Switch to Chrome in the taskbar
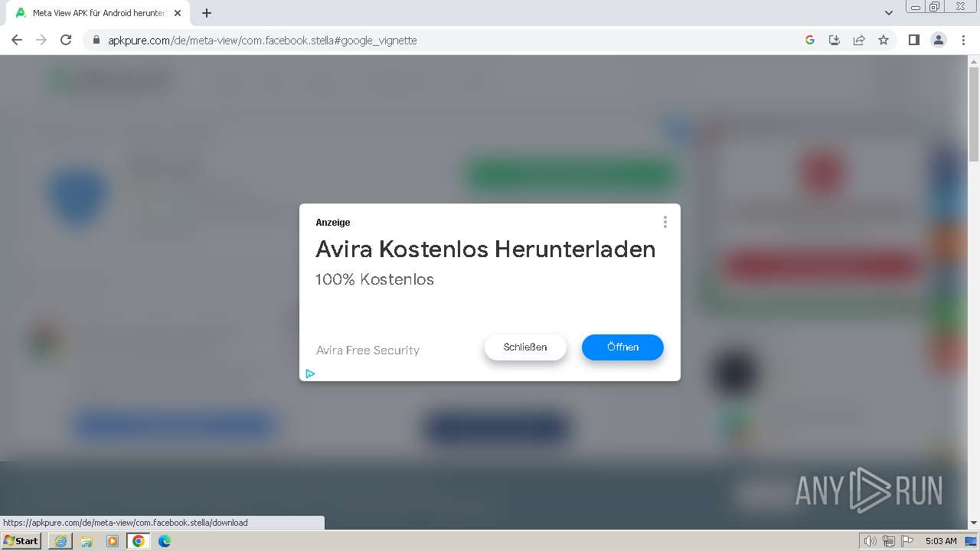Screen dimensions: 980x551 pyautogui.click(x=139, y=541)
